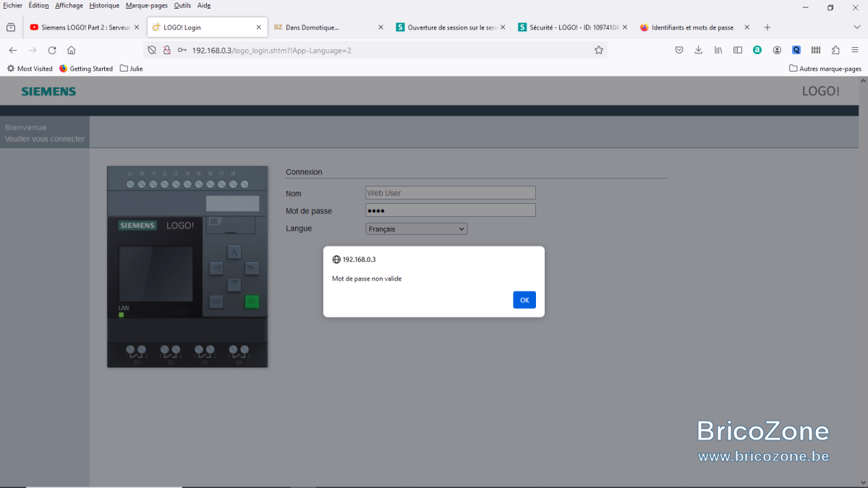Click the Nom field showing Web User
868x488 pixels.
pyautogui.click(x=451, y=193)
